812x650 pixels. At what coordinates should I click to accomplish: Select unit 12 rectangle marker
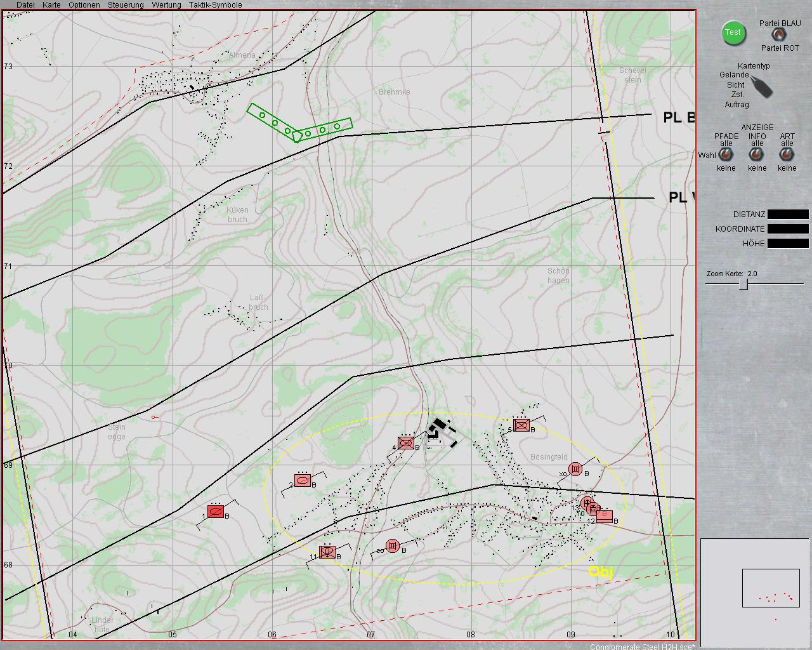605,516
